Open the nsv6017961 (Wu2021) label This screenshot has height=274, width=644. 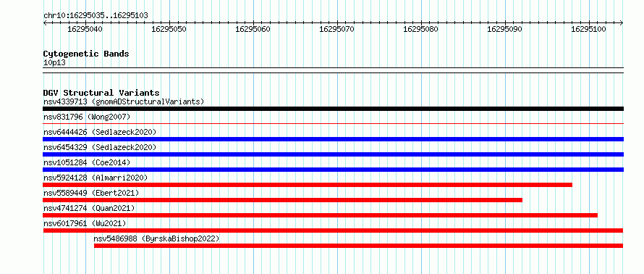tap(85, 223)
